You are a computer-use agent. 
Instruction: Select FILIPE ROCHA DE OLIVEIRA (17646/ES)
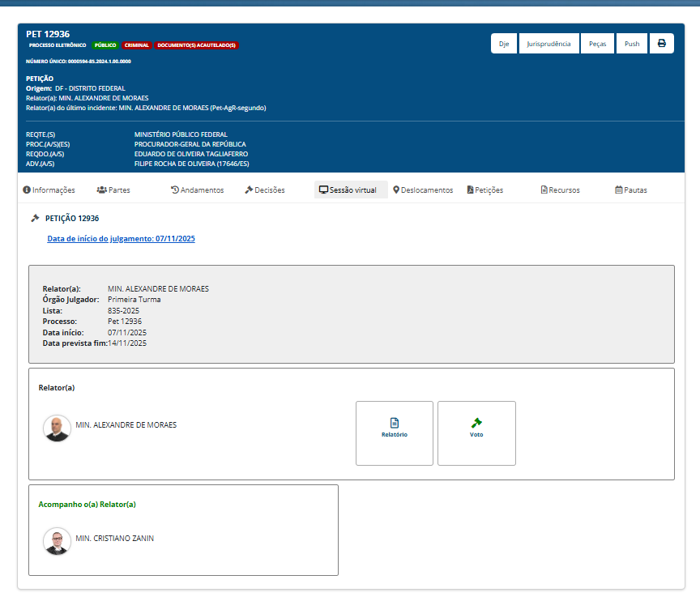click(191, 164)
